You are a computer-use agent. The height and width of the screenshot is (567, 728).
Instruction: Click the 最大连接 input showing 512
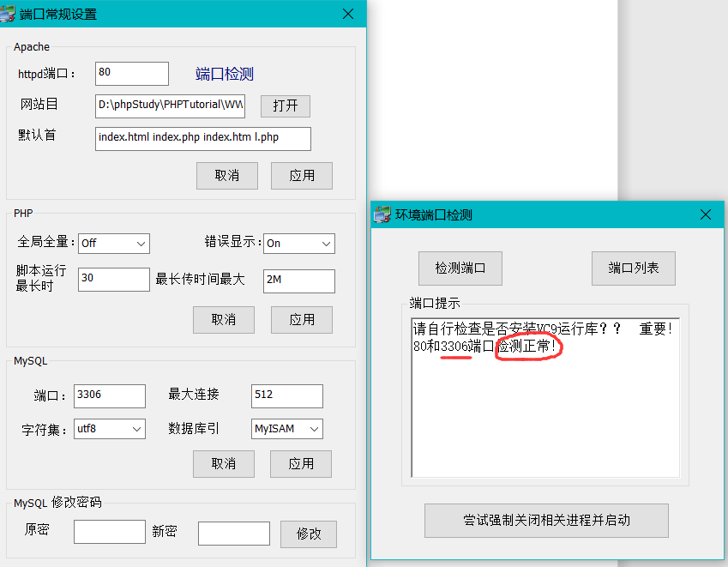coord(286,395)
